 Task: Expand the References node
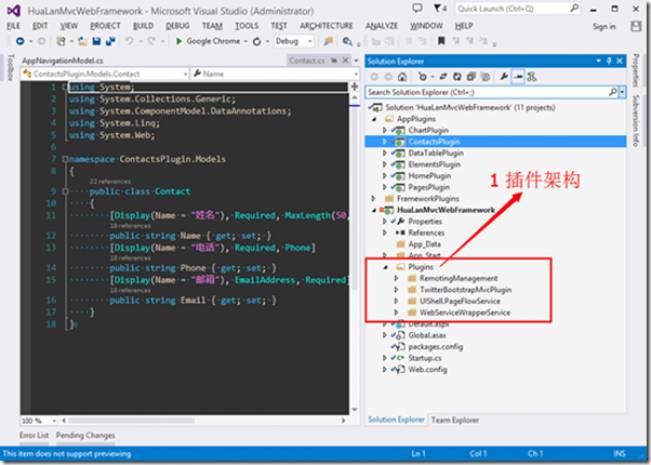[384, 232]
